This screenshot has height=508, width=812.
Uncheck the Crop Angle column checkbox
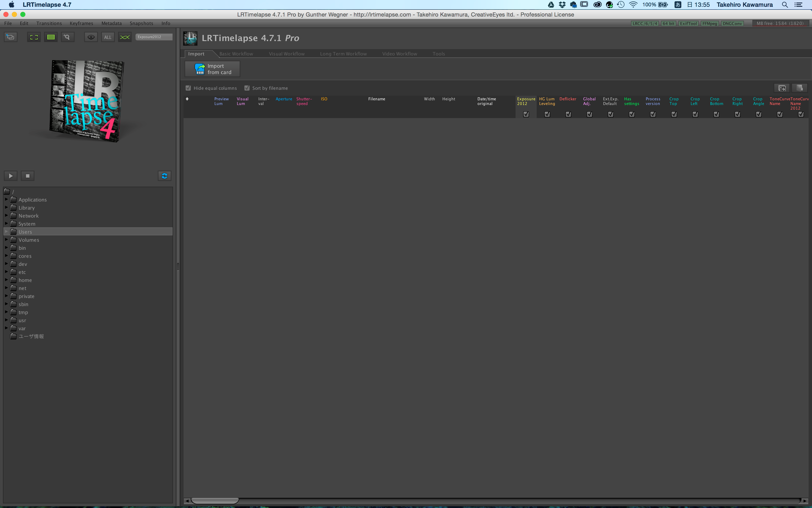point(759,114)
